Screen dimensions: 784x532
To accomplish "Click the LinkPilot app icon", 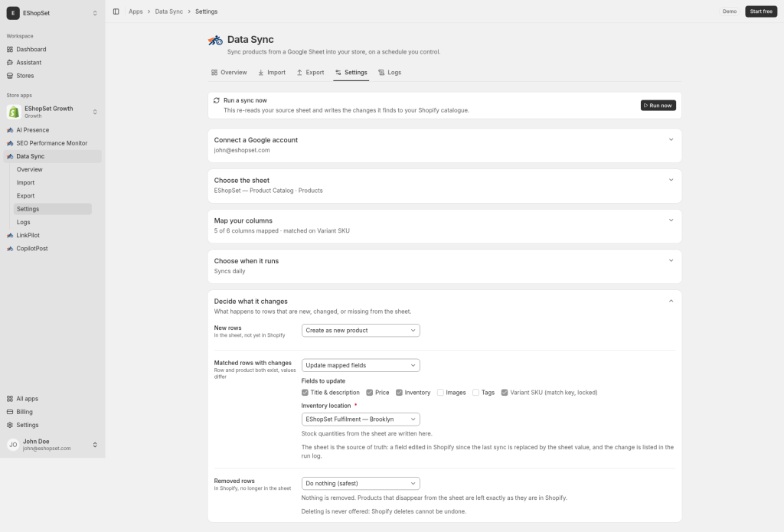I will click(x=10, y=236).
